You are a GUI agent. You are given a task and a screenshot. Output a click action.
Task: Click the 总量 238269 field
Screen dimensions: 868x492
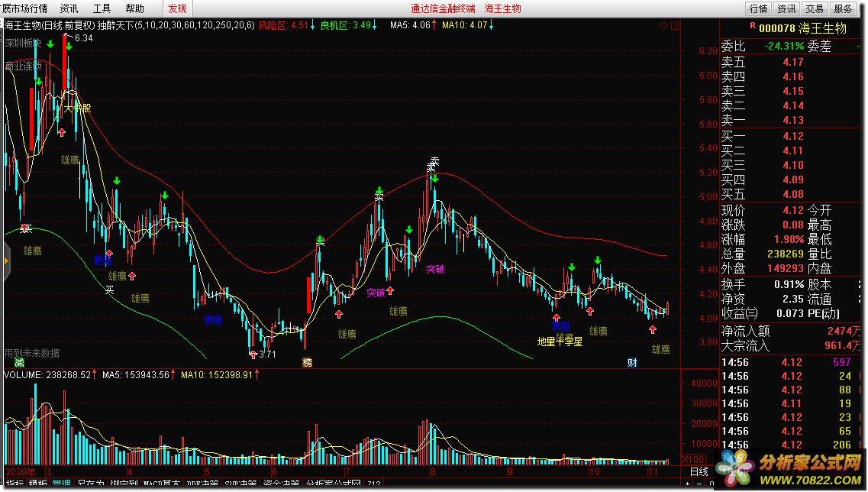click(763, 254)
